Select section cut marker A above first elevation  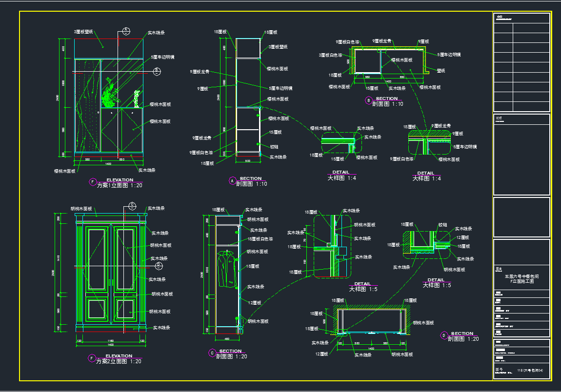pos(125,31)
